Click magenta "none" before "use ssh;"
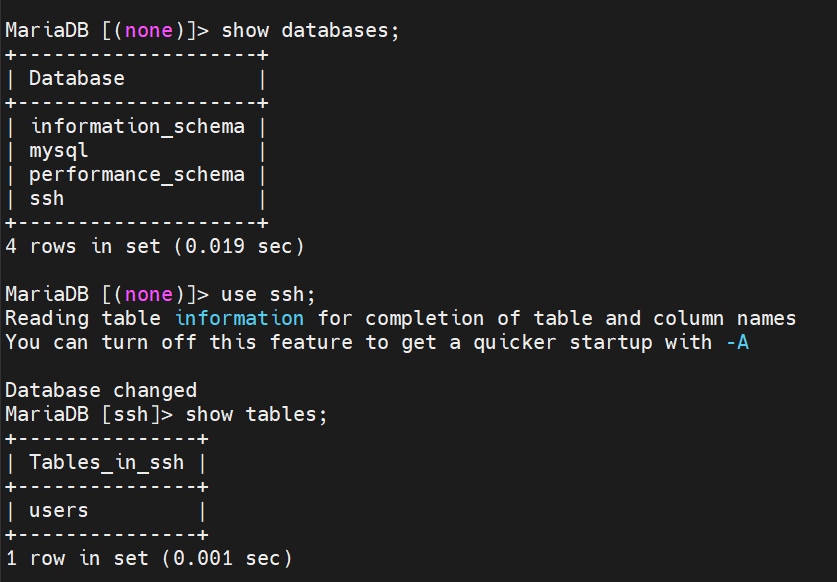837x582 pixels. [x=149, y=294]
